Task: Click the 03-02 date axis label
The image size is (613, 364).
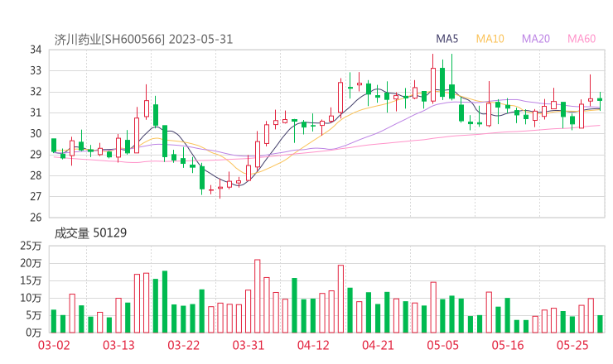Action: click(x=54, y=345)
